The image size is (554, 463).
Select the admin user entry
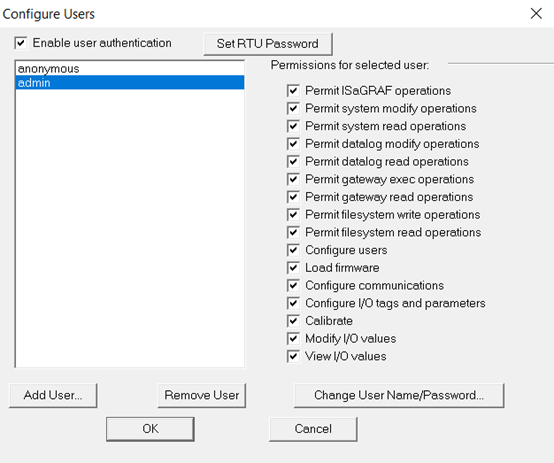point(130,82)
